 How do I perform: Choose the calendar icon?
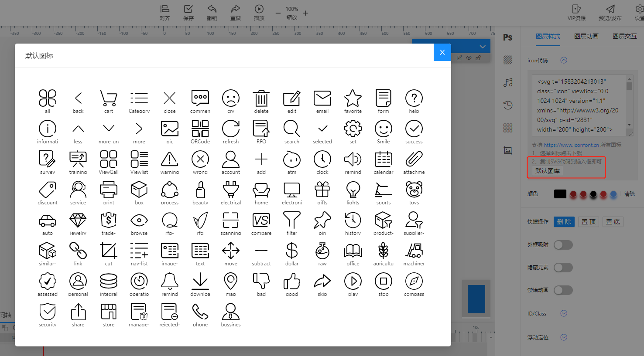click(384, 159)
